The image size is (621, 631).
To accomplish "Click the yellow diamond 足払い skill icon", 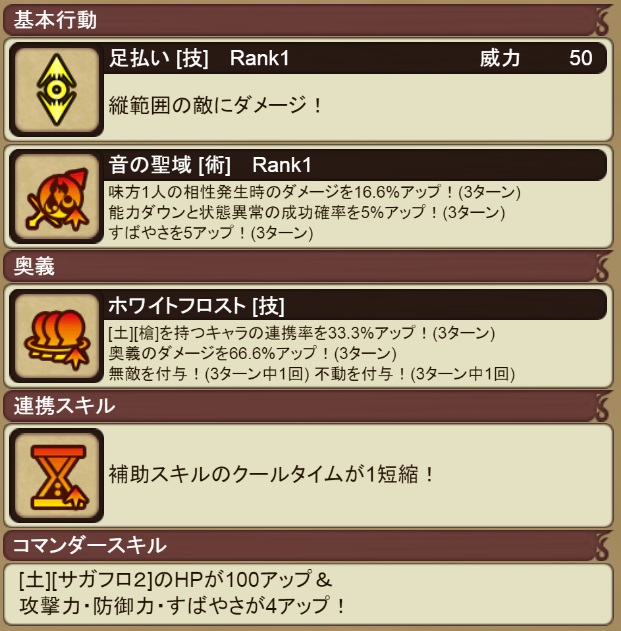I will click(x=56, y=90).
